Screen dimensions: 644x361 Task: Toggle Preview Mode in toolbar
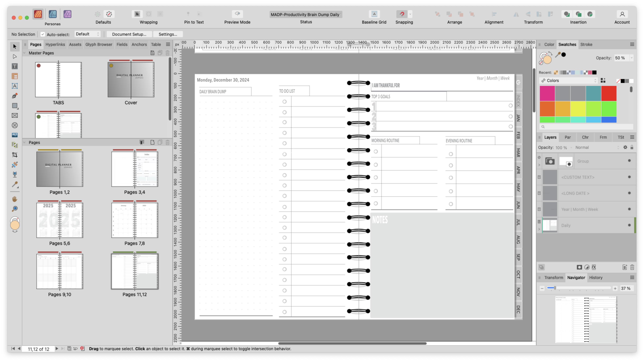(x=237, y=14)
